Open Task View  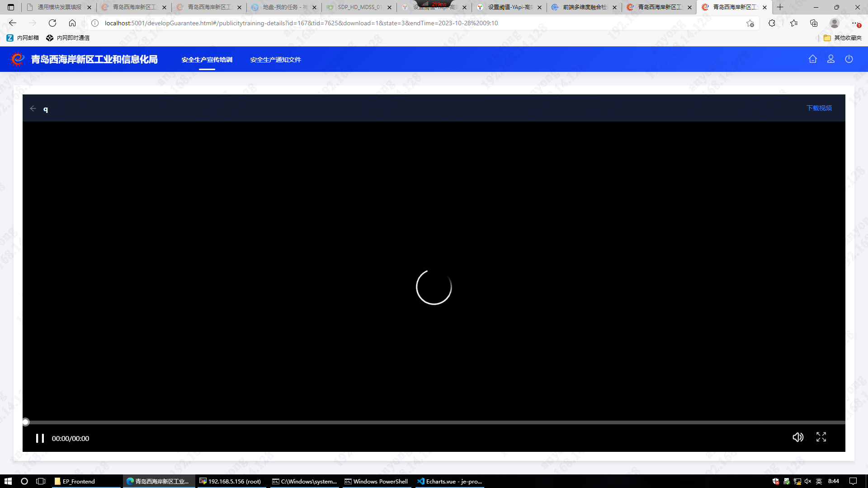(41, 481)
